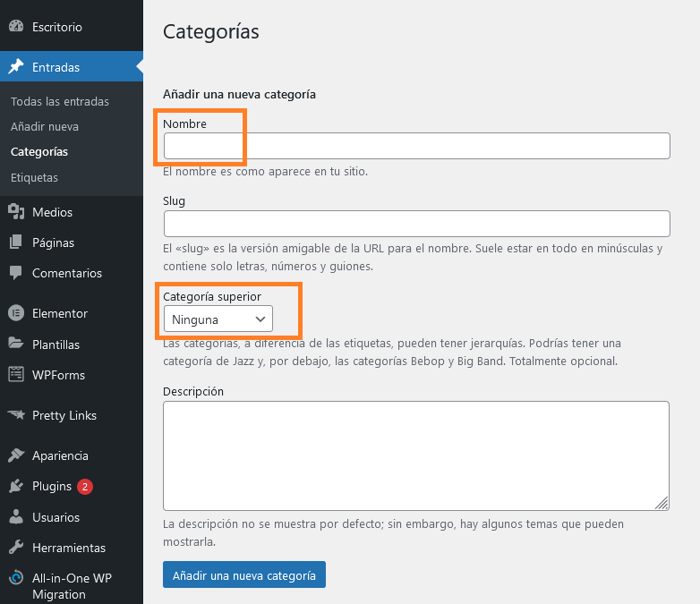Click the Apariencia paintbrush icon
700x604 pixels.
(x=16, y=455)
